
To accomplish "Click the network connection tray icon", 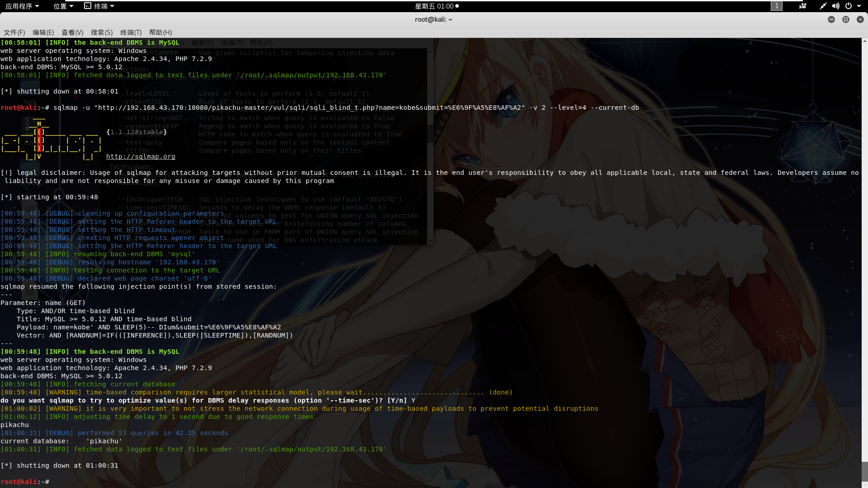I will point(823,6).
